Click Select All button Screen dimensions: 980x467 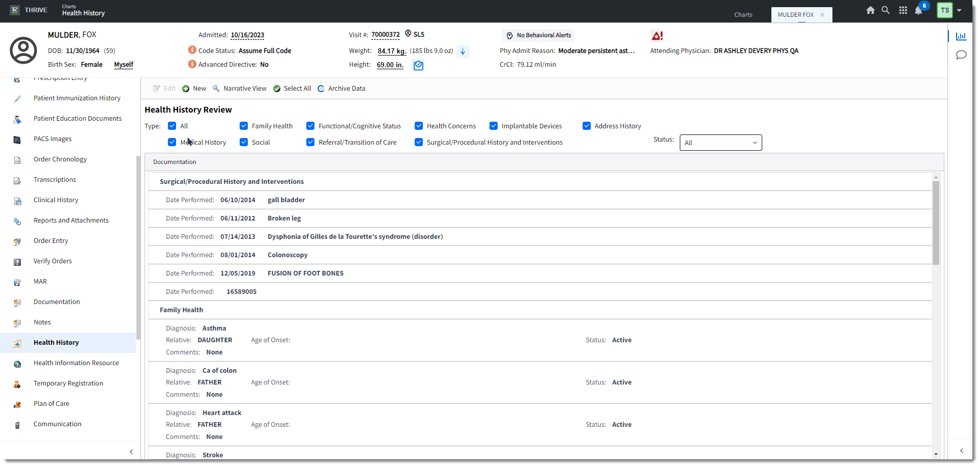point(292,89)
